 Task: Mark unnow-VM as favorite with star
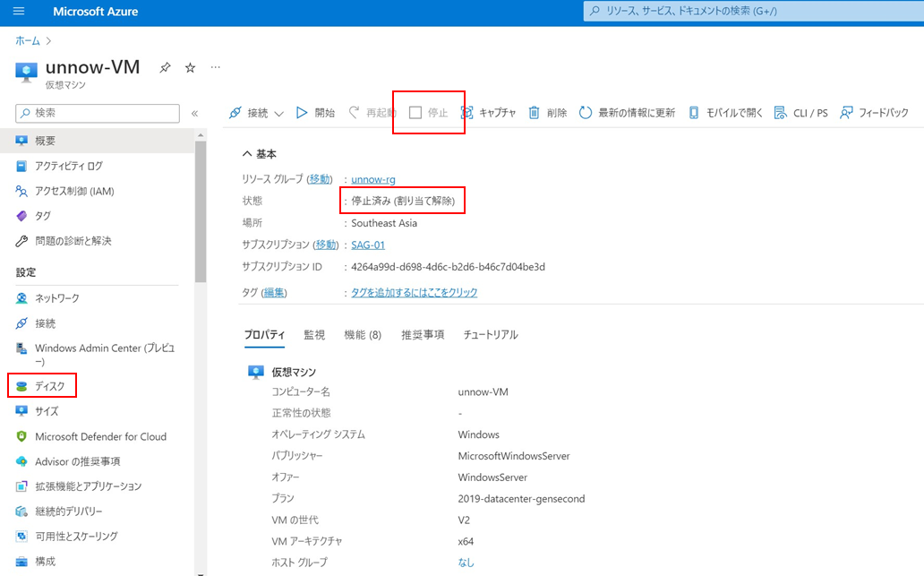190,68
